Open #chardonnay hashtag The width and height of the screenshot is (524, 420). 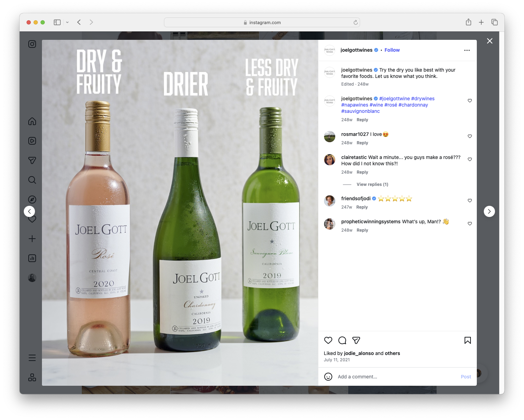coord(413,105)
